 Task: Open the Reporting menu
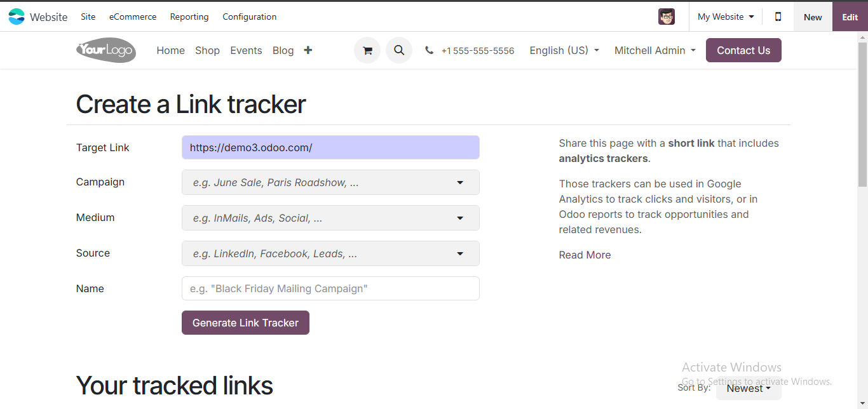pyautogui.click(x=189, y=17)
